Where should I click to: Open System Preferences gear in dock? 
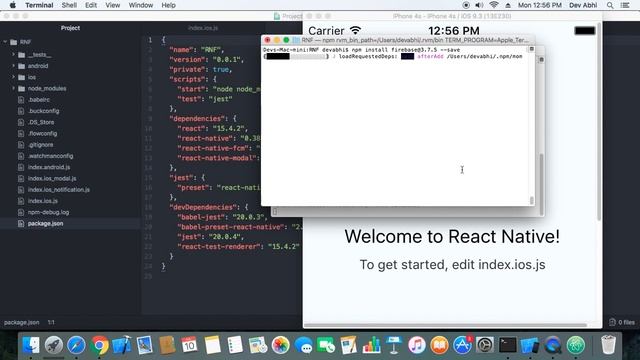pos(485,345)
